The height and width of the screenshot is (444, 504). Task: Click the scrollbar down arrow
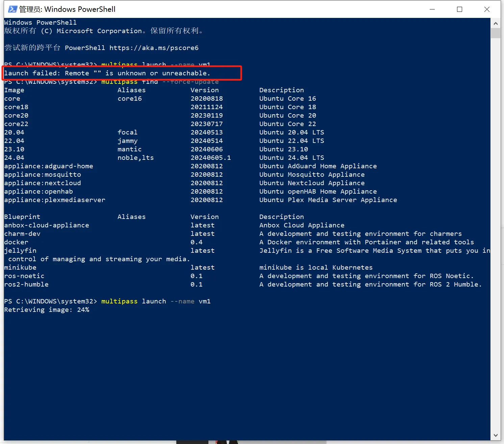(x=496, y=436)
